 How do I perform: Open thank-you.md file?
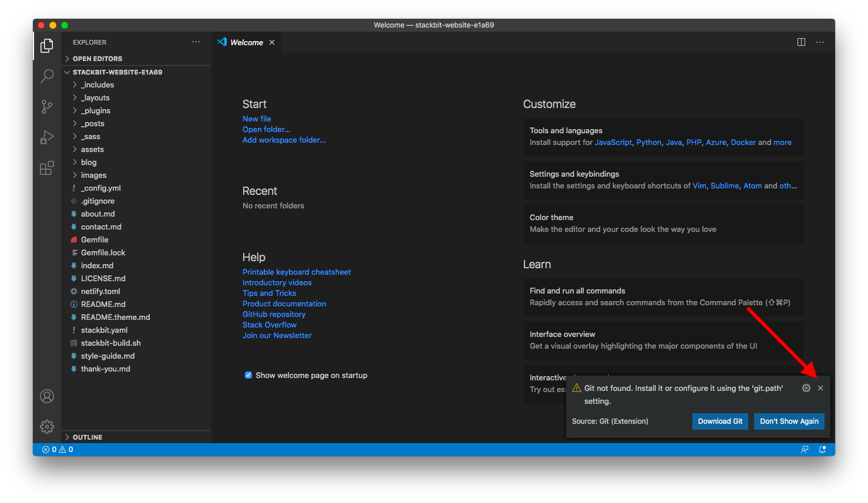pos(136,369)
